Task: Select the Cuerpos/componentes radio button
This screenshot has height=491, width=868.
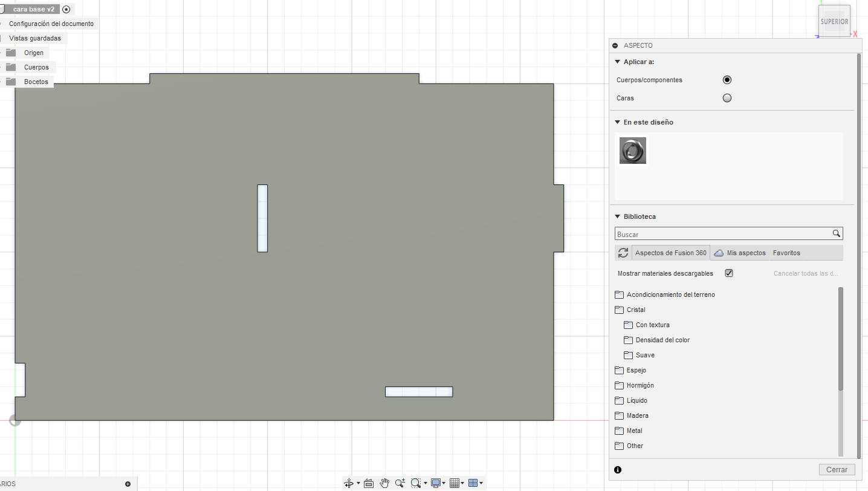Action: pyautogui.click(x=727, y=80)
